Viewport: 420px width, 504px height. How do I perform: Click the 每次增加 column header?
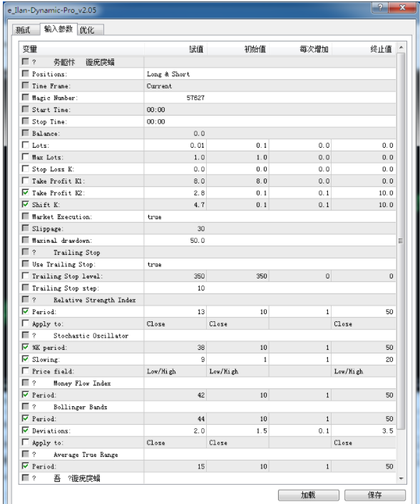pos(300,49)
